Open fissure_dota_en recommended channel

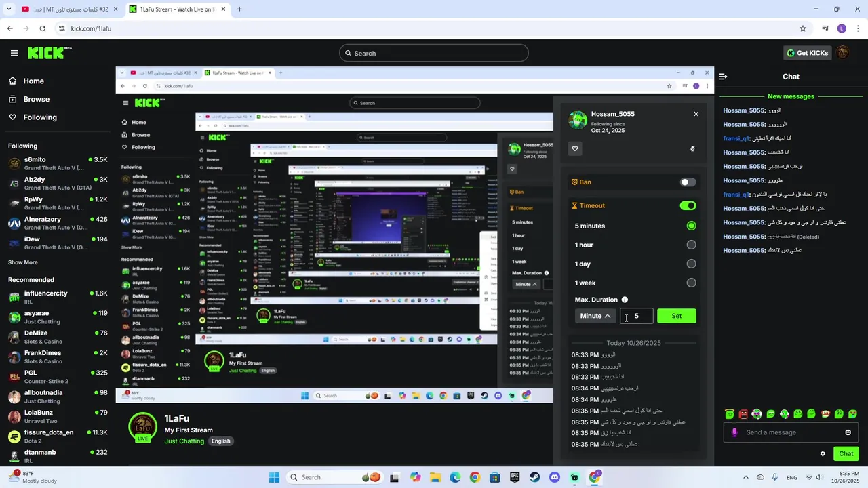click(x=58, y=436)
